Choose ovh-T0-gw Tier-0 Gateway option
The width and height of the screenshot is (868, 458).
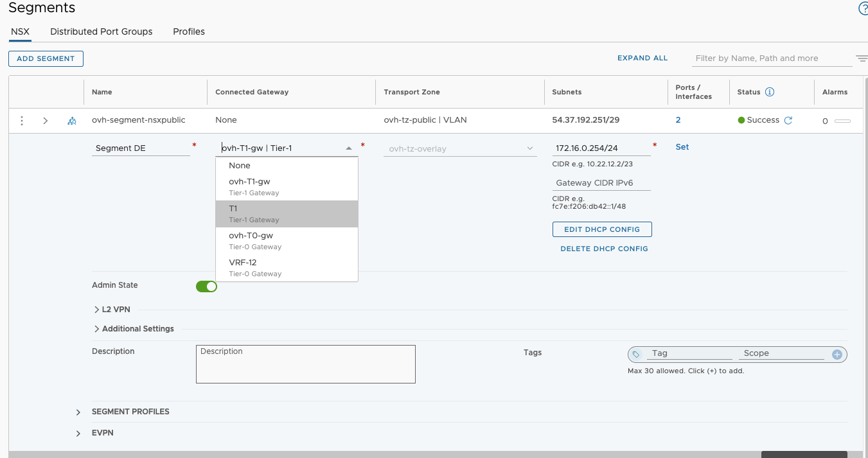[x=287, y=240]
